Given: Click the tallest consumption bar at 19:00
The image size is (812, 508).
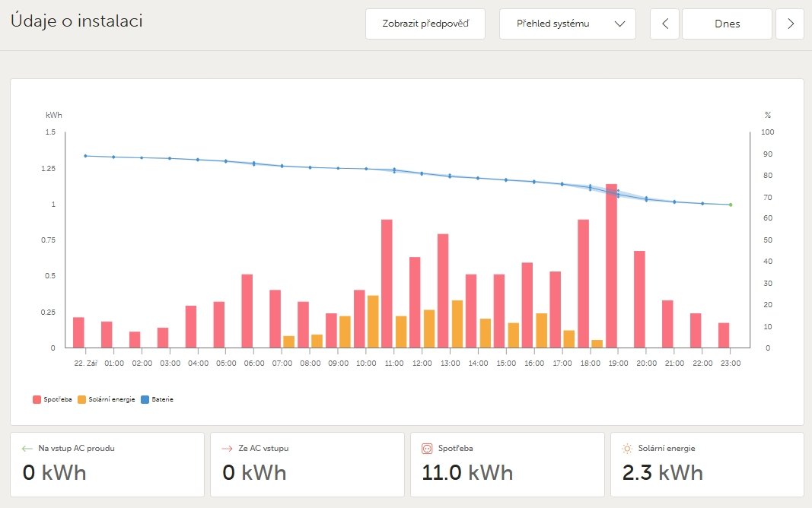Looking at the screenshot, I should point(611,266).
